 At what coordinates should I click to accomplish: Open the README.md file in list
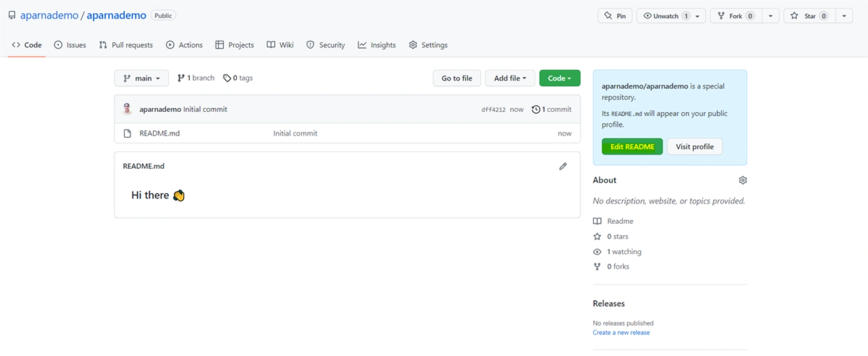pos(159,133)
